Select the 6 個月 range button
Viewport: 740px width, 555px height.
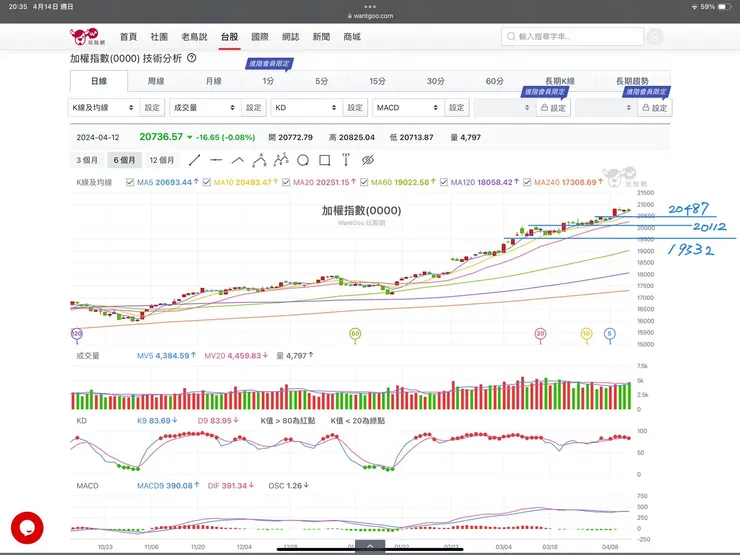point(124,160)
